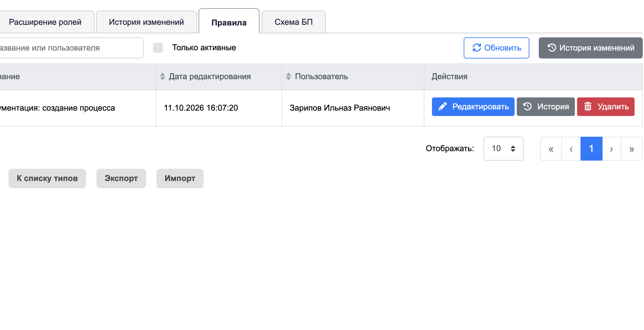Go to next page with › button

[611, 149]
